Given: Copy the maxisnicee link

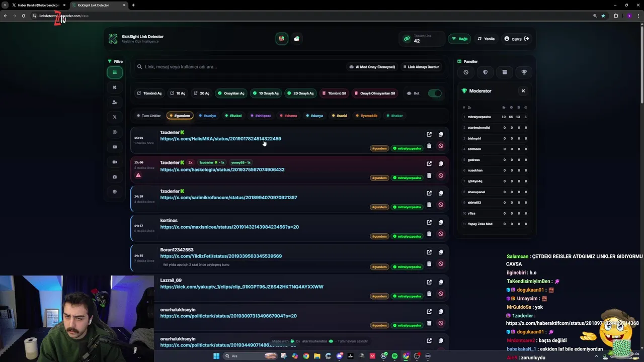Looking at the screenshot, I should (x=441, y=222).
